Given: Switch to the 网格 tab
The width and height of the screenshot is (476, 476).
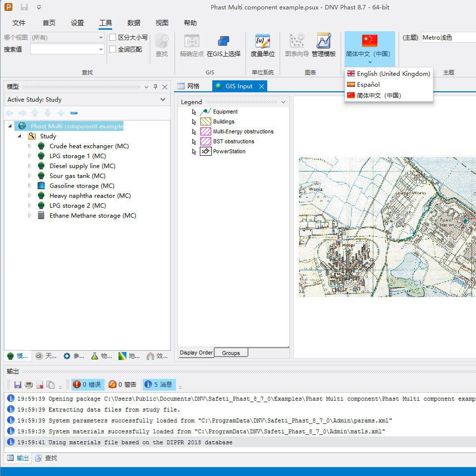Looking at the screenshot, I should 188,86.
